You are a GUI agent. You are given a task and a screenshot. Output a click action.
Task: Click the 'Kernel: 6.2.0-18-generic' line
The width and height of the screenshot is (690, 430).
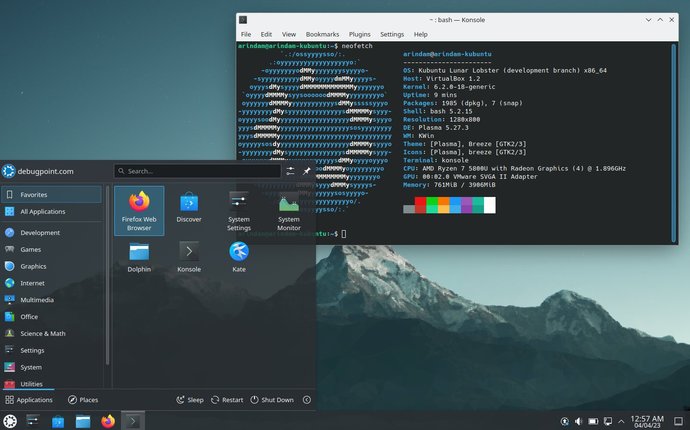449,87
